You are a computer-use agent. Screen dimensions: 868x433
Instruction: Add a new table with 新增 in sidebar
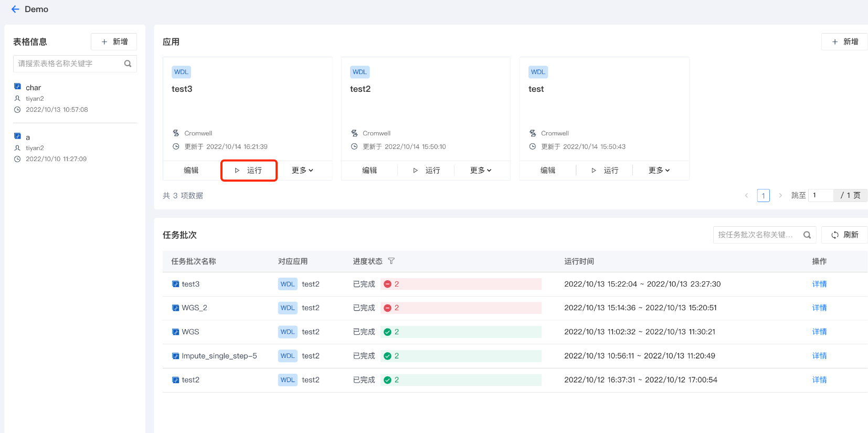point(114,41)
